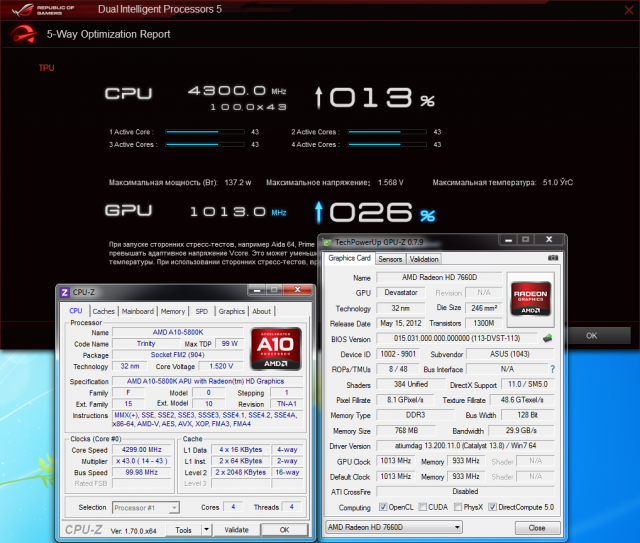
Task: Select the CPU tab in CPU-Z
Action: [x=76, y=311]
